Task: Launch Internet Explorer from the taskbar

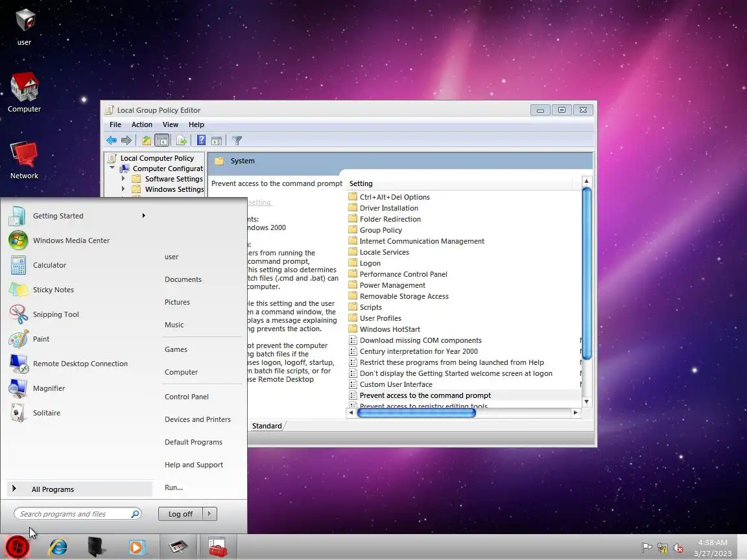Action: click(58, 547)
